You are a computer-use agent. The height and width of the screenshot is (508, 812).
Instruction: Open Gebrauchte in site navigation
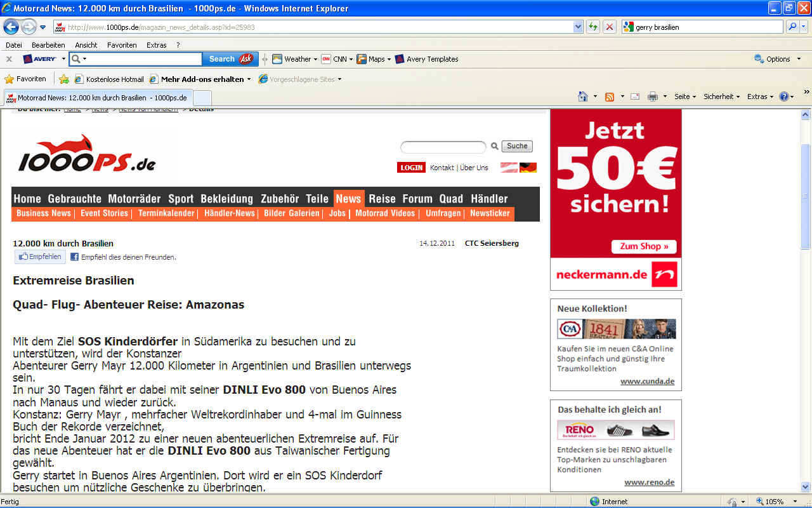pos(75,199)
